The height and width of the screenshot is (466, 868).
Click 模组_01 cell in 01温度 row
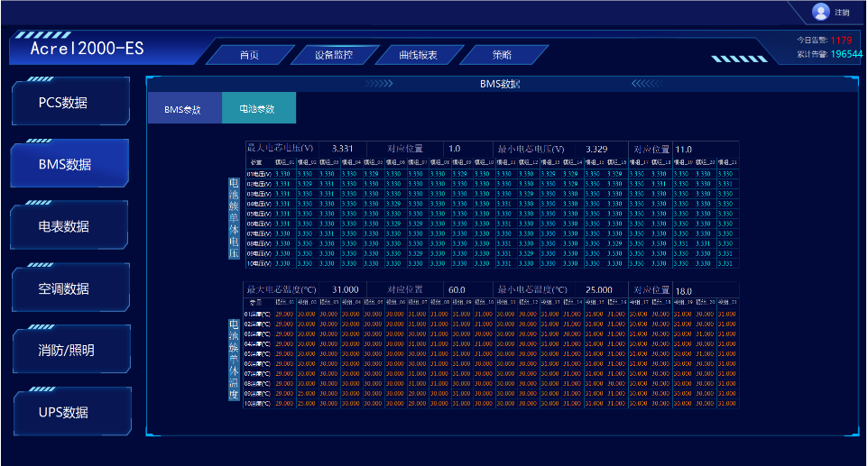[x=284, y=314]
